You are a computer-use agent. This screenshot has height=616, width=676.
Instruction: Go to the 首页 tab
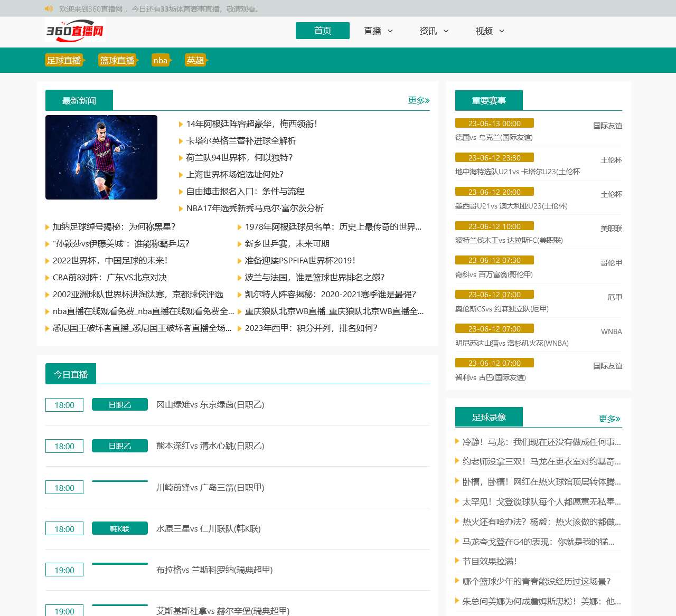coord(322,31)
